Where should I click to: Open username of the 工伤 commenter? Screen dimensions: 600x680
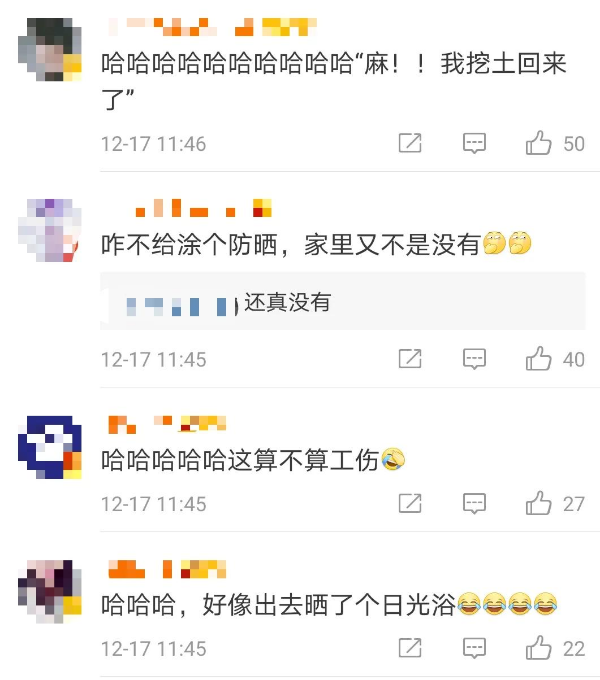[x=167, y=424]
